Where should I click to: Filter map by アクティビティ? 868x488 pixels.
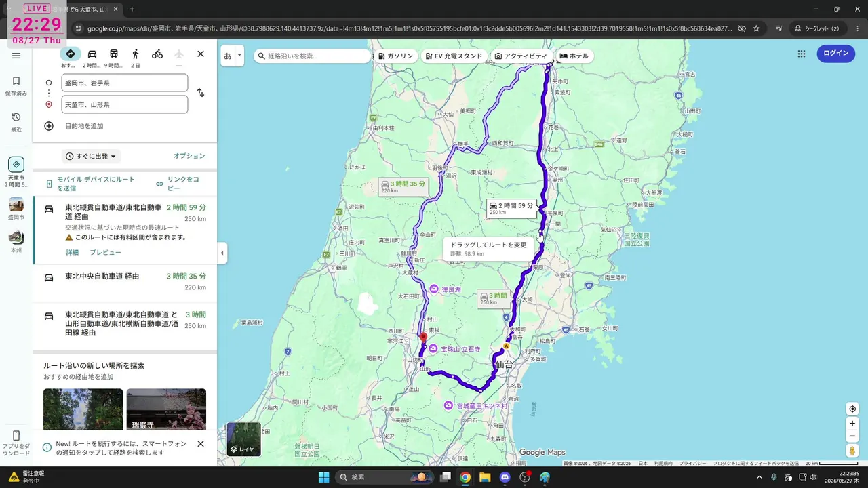(521, 56)
